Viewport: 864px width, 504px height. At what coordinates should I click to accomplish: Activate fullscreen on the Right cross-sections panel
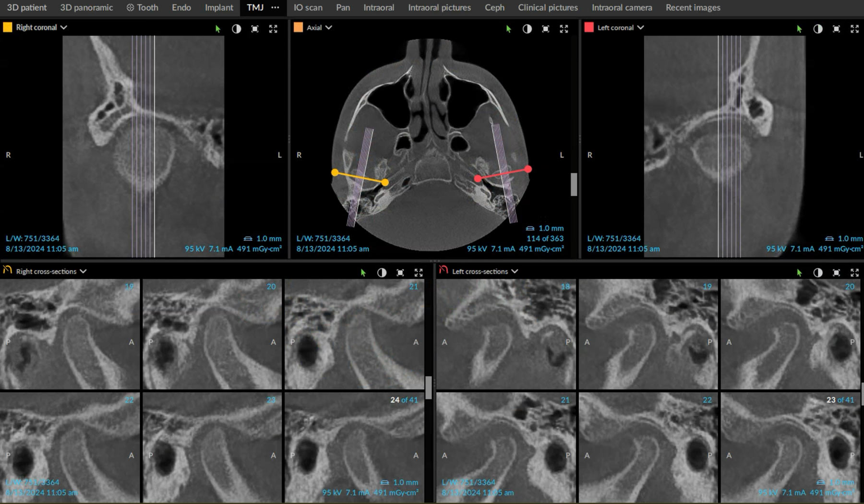[x=419, y=272]
